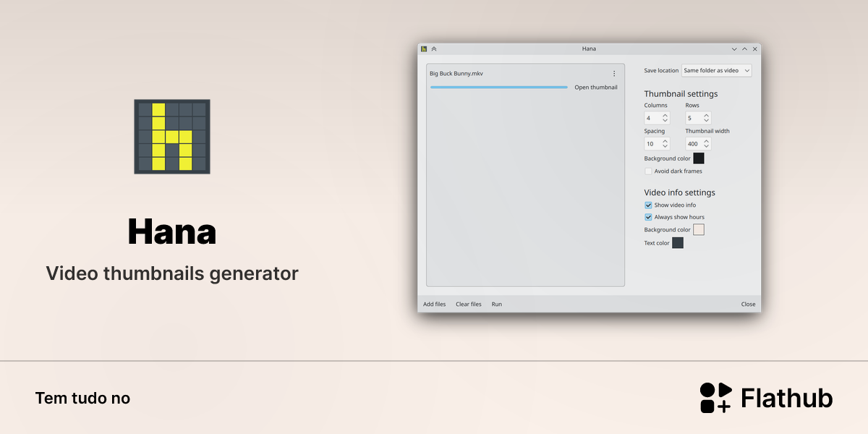Click the Video thumbnails generator subtitle
The width and height of the screenshot is (868, 434).
172,273
